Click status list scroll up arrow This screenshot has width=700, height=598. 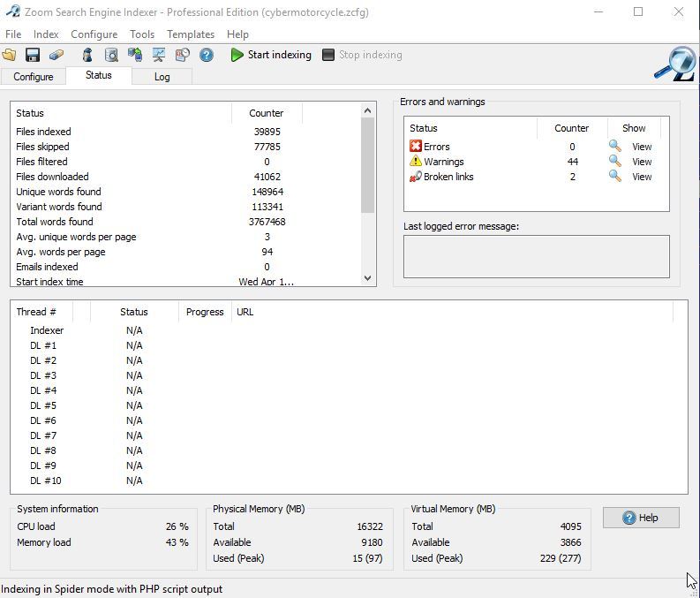click(367, 110)
